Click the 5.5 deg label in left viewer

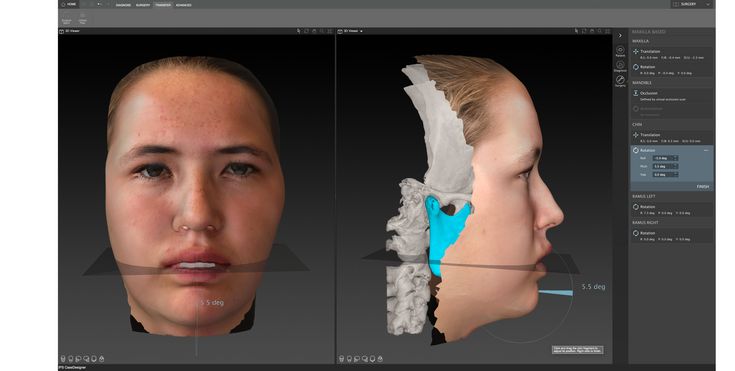[x=212, y=303]
